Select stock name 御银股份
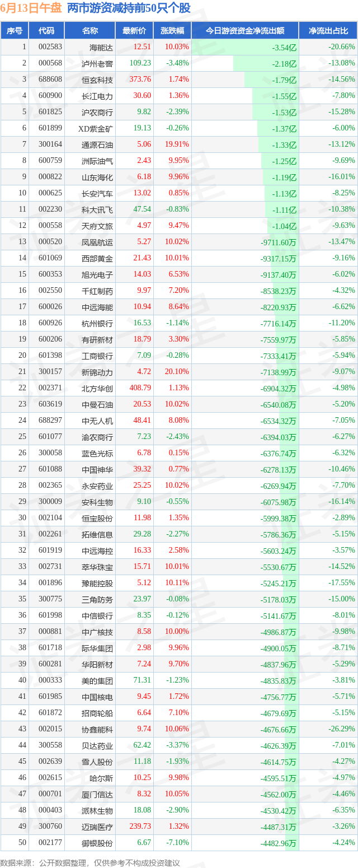 pos(97,843)
